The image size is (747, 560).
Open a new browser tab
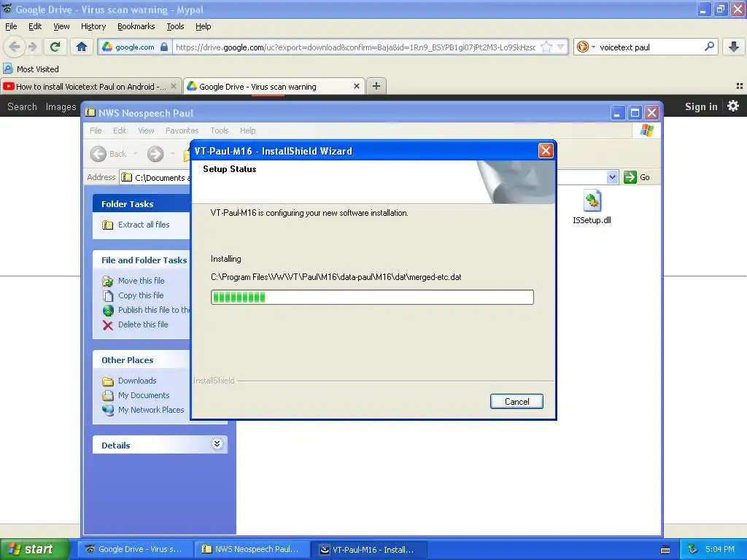[376, 86]
